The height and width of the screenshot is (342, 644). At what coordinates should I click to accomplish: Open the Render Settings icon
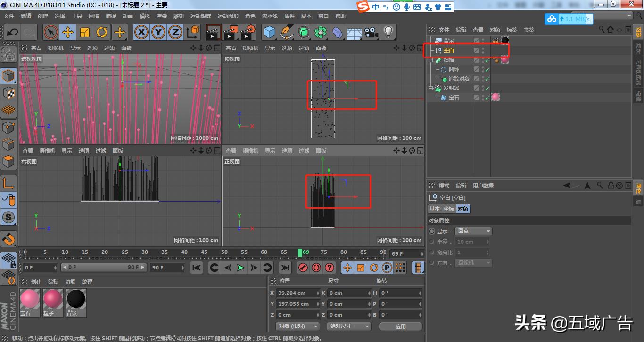coord(247,32)
